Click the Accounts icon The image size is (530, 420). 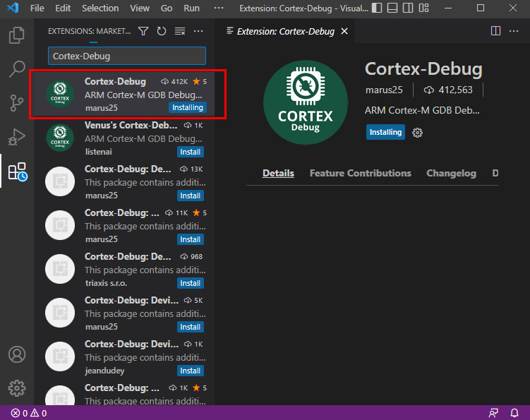click(17, 354)
